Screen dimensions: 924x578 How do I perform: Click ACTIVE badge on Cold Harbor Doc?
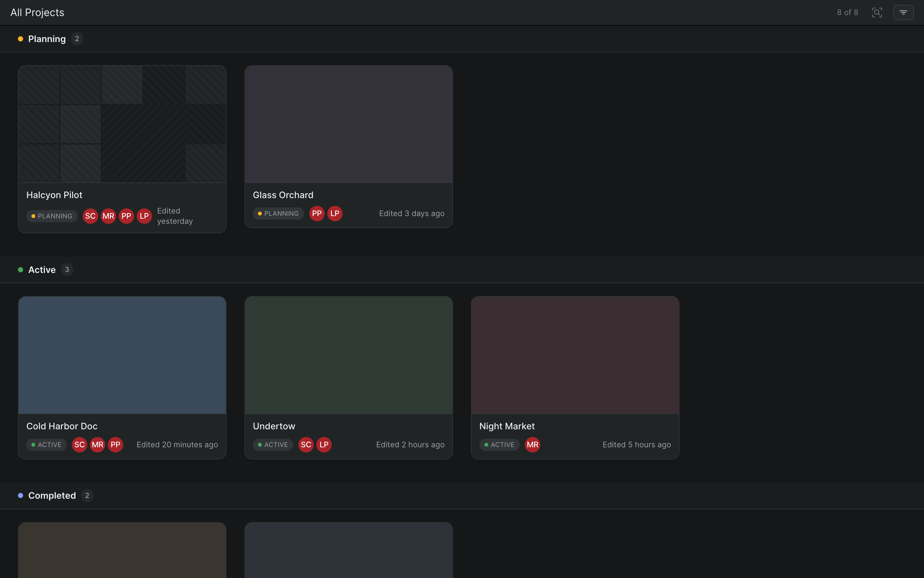pyautogui.click(x=47, y=445)
